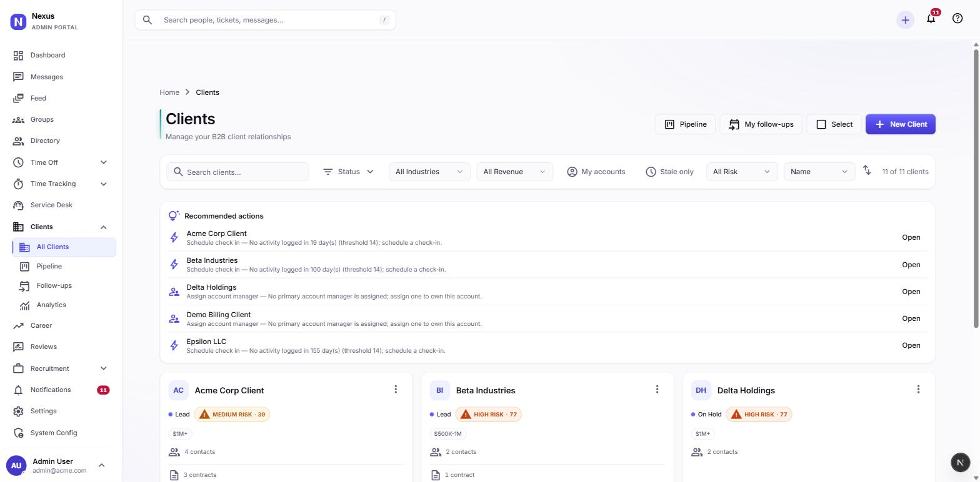This screenshot has width=980, height=482.
Task: Toggle the Select checkbox button
Action: tap(834, 124)
